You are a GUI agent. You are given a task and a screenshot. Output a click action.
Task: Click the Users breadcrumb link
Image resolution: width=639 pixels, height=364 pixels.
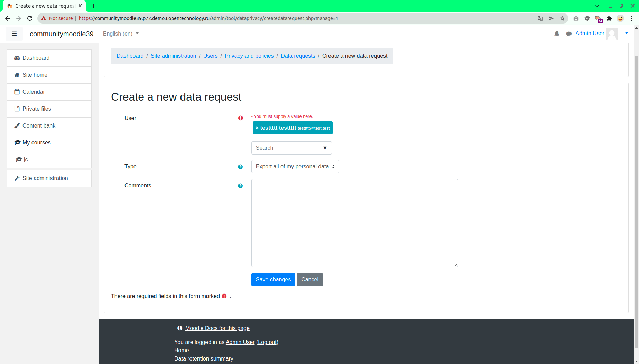210,56
